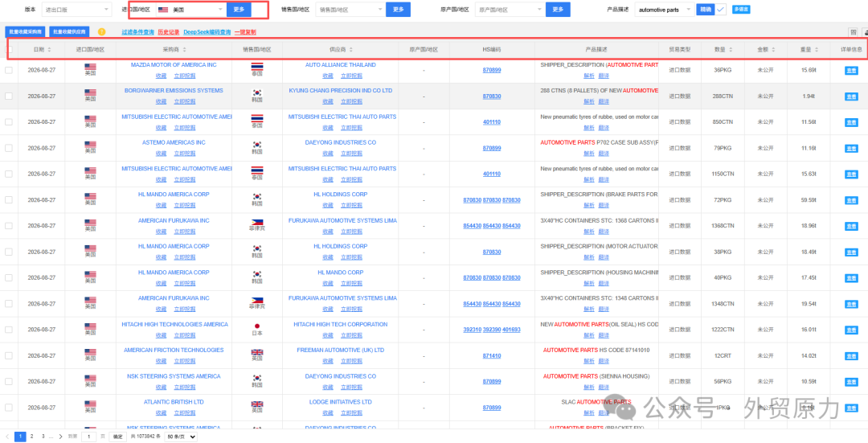Check the MAZDA MOTOR OF AMERICA row checkbox
868x443 pixels.
click(x=8, y=70)
